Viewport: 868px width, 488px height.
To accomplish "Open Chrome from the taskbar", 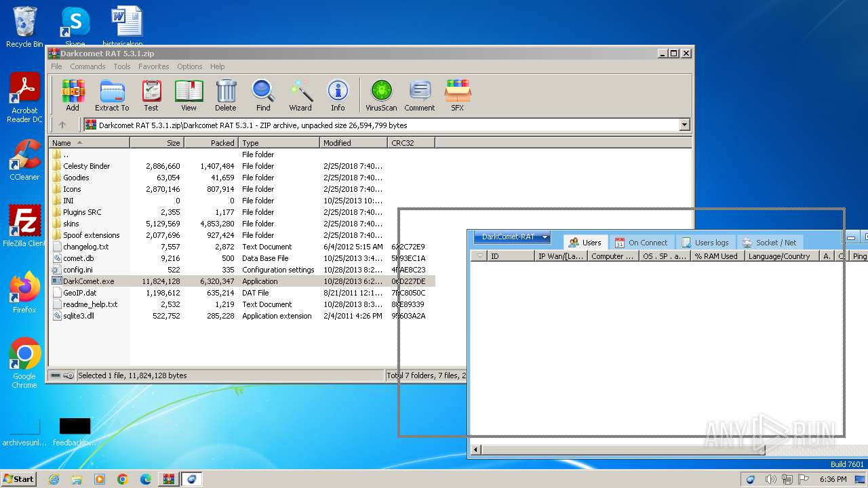I will click(122, 479).
